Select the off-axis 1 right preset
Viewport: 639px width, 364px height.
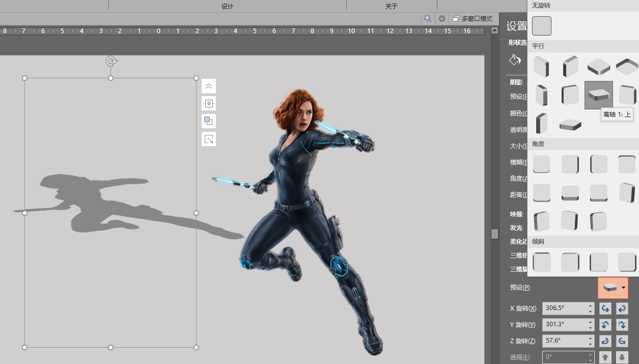pos(570,95)
